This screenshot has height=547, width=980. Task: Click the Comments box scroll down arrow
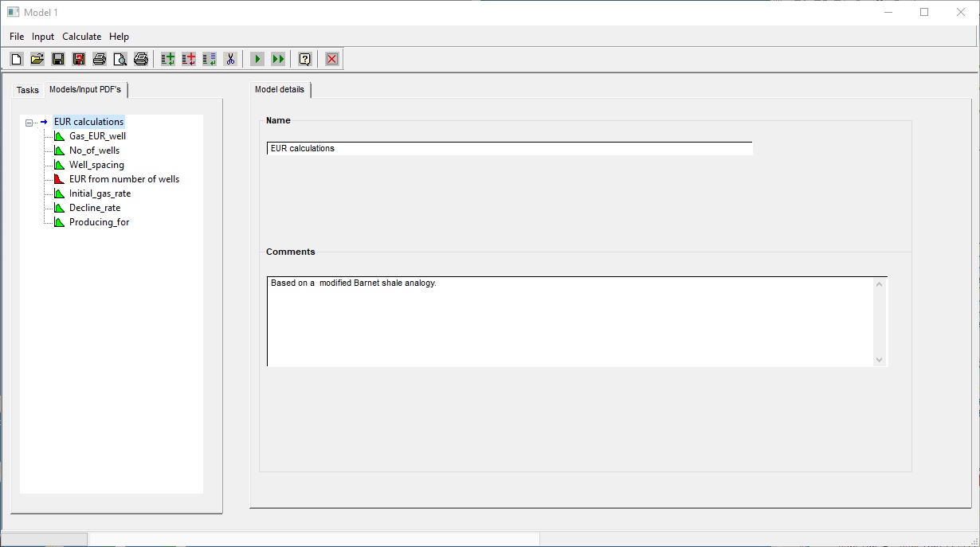(x=879, y=360)
